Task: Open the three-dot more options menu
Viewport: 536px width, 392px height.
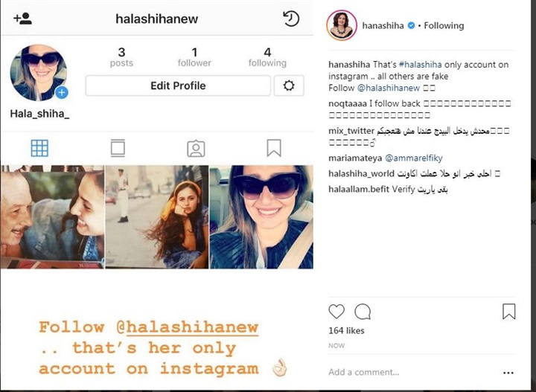Action: pos(508,373)
